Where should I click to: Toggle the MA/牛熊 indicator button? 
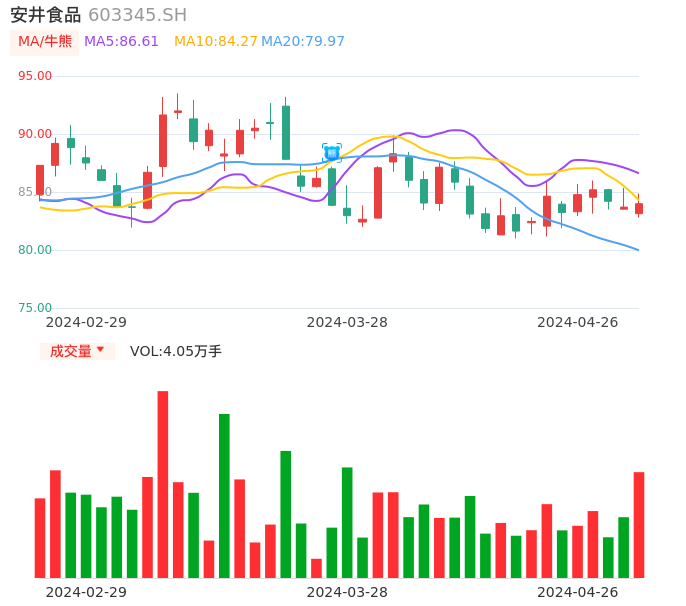[x=45, y=42]
